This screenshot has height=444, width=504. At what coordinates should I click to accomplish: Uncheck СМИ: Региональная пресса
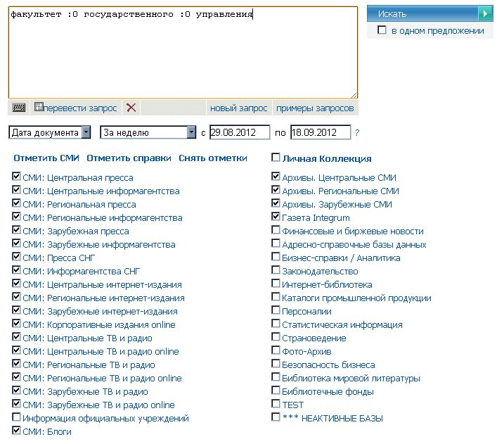[16, 203]
